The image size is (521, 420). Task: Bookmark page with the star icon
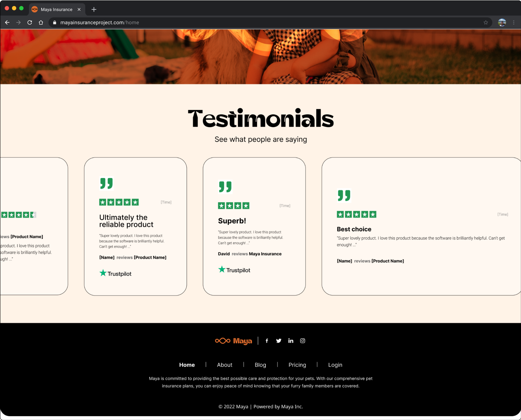[486, 23]
